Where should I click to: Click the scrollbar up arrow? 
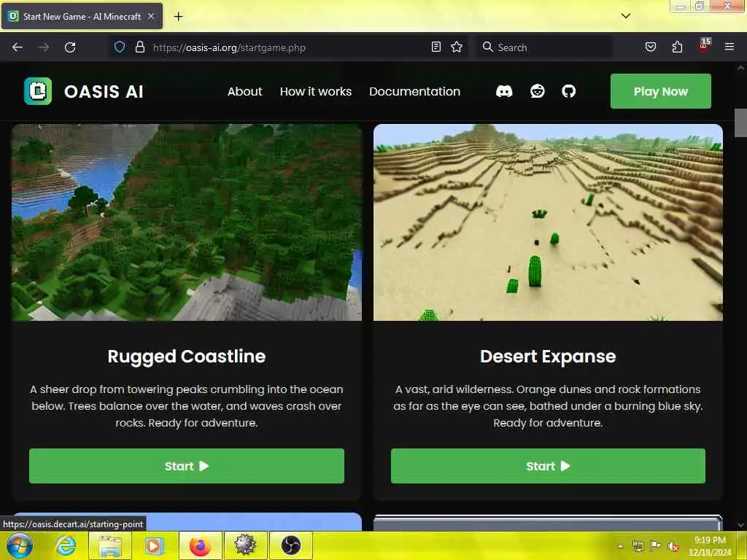(740, 68)
